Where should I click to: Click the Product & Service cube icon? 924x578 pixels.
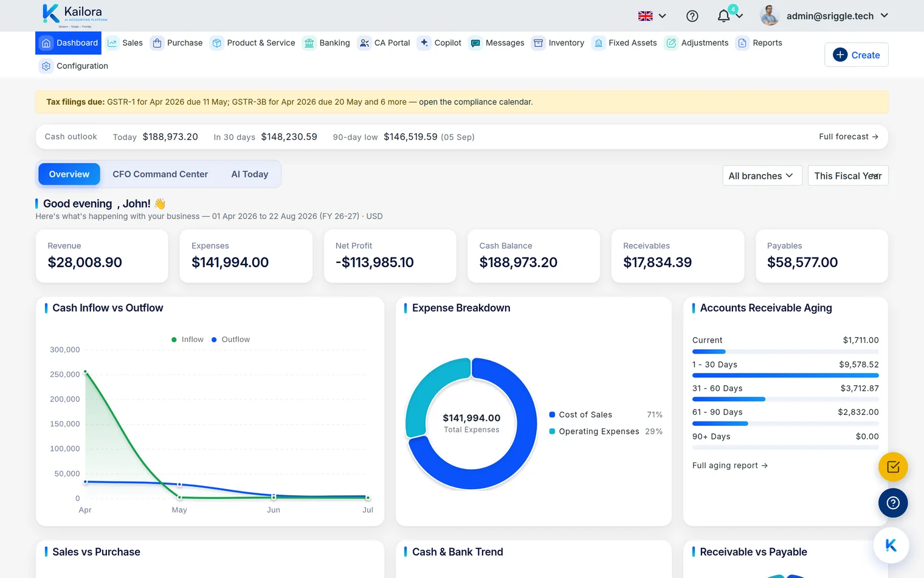(217, 43)
